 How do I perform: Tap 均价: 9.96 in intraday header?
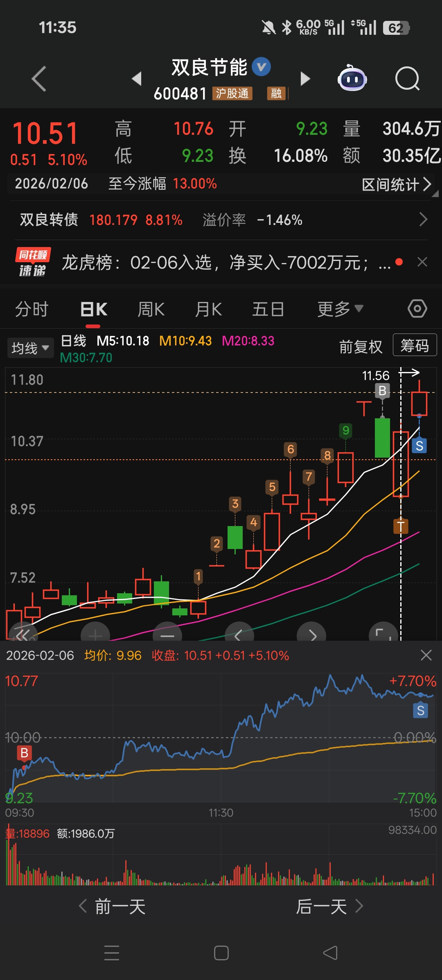(x=113, y=656)
